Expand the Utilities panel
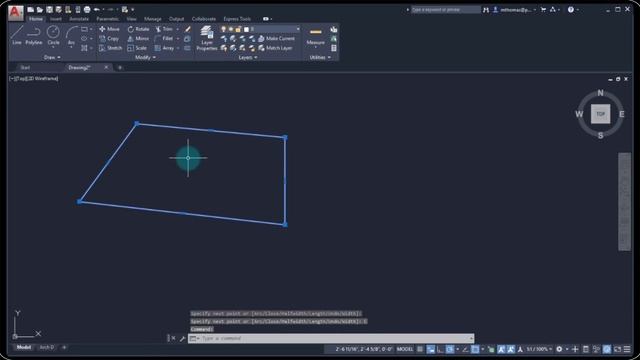 click(x=320, y=58)
